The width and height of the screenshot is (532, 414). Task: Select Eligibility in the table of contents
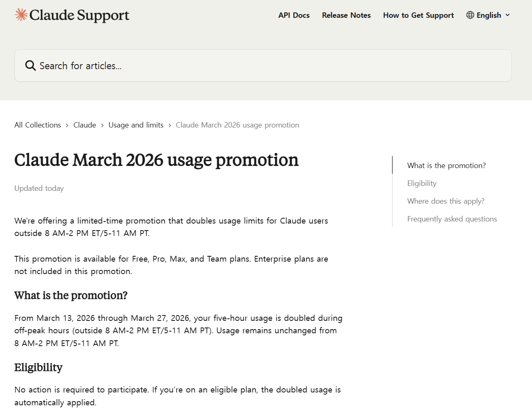(422, 183)
